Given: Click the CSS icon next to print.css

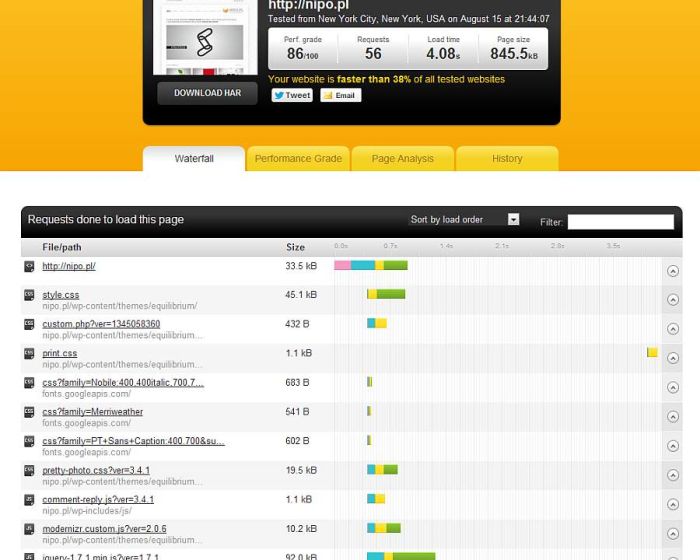Looking at the screenshot, I should pyautogui.click(x=29, y=353).
